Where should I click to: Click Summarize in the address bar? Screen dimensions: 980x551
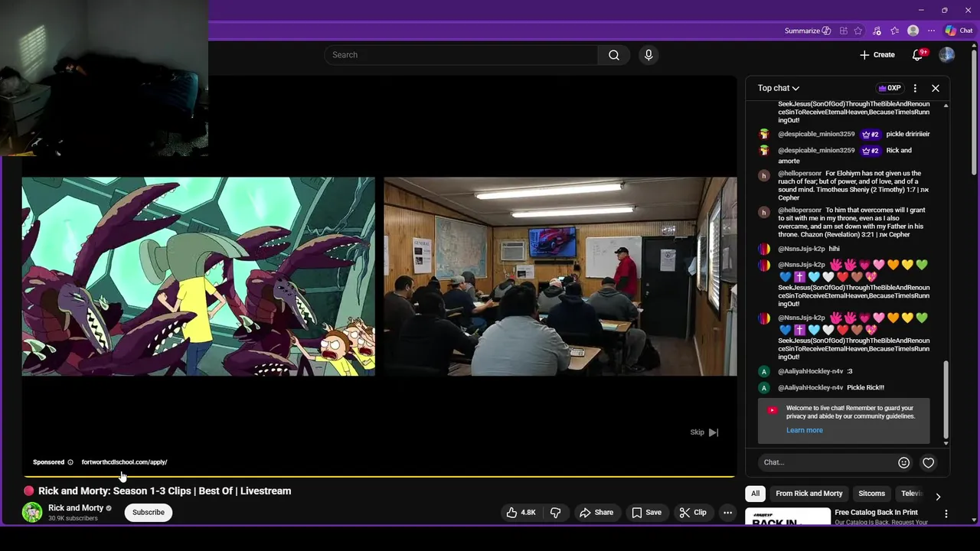tap(808, 31)
